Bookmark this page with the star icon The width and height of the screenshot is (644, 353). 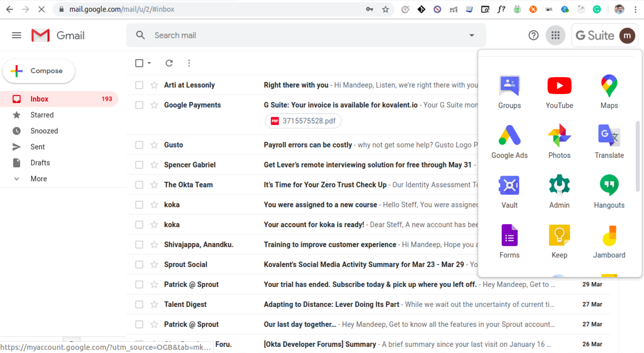pyautogui.click(x=386, y=9)
